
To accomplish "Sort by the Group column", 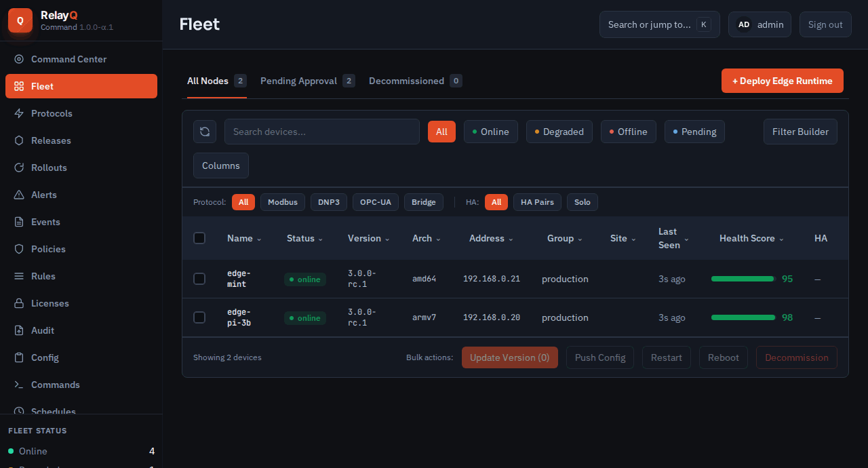I will (564, 238).
